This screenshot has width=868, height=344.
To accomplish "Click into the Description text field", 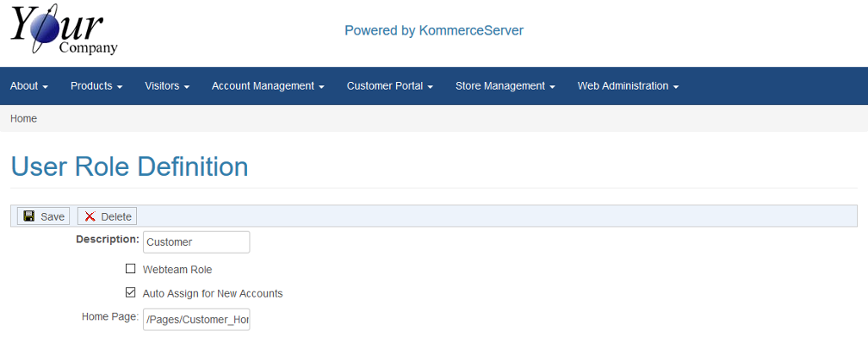I will pos(196,242).
